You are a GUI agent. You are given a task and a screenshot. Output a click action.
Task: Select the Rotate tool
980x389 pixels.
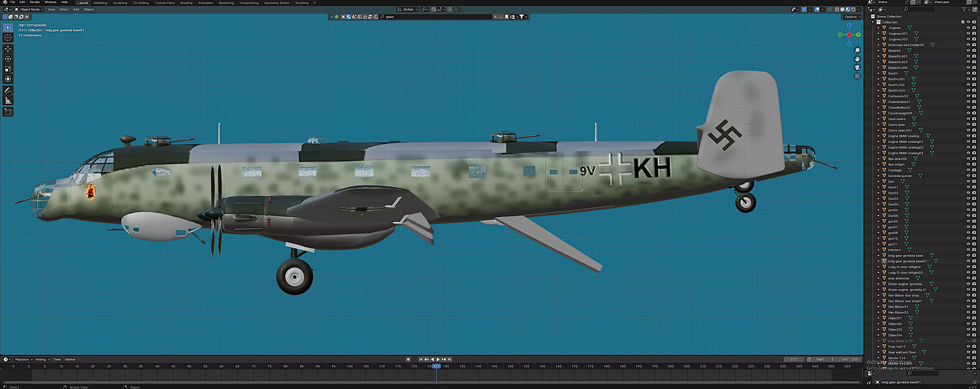tap(8, 59)
